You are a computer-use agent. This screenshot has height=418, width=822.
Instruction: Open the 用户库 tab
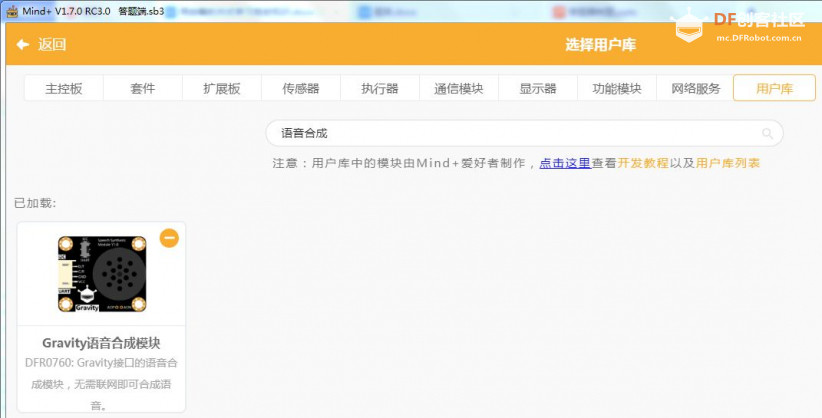(x=774, y=88)
